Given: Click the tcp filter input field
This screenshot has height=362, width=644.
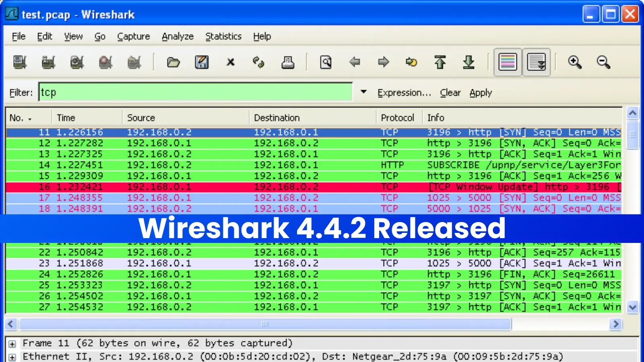Looking at the screenshot, I should [x=196, y=92].
